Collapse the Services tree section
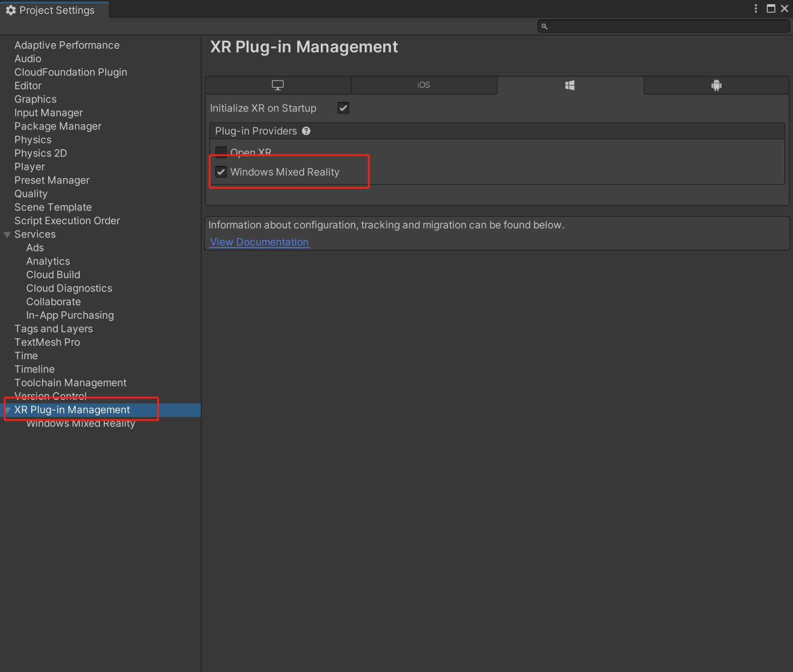Screen dimensions: 793x672 pyautogui.click(x=7, y=235)
